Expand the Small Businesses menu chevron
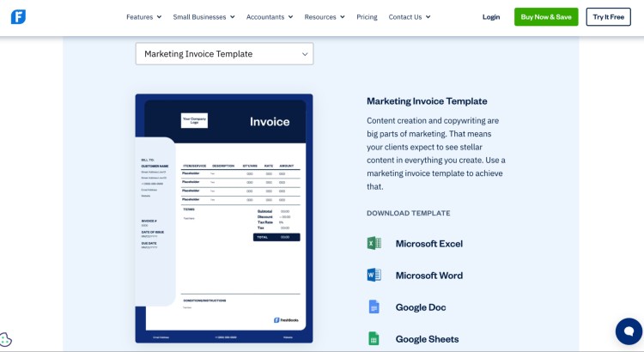Viewport: 644px width, 352px height. pyautogui.click(x=233, y=17)
